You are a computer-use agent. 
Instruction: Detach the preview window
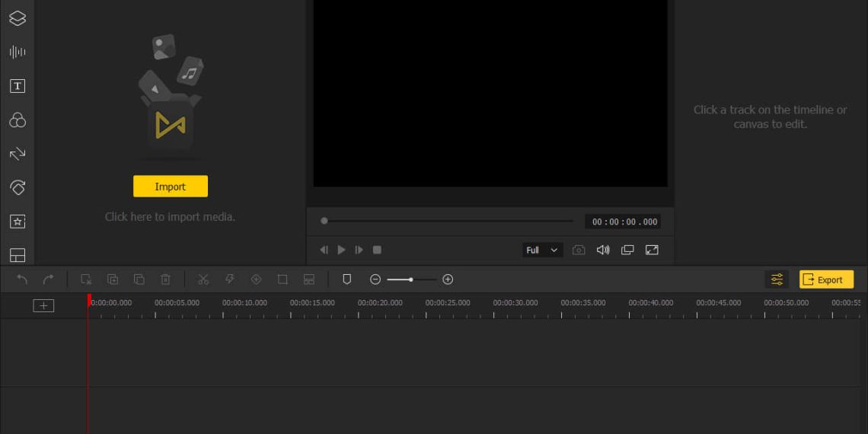pos(627,250)
